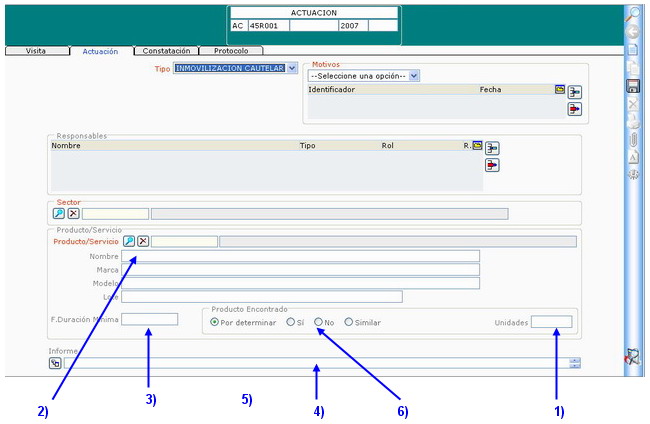Select the 'Por determinar' radio option
650x424 pixels.
click(214, 322)
